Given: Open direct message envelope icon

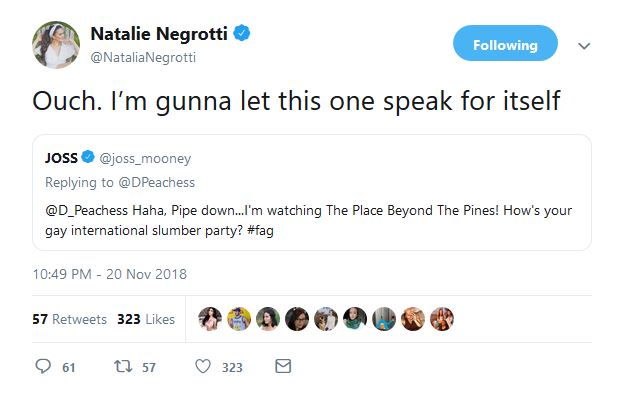Looking at the screenshot, I should (283, 367).
